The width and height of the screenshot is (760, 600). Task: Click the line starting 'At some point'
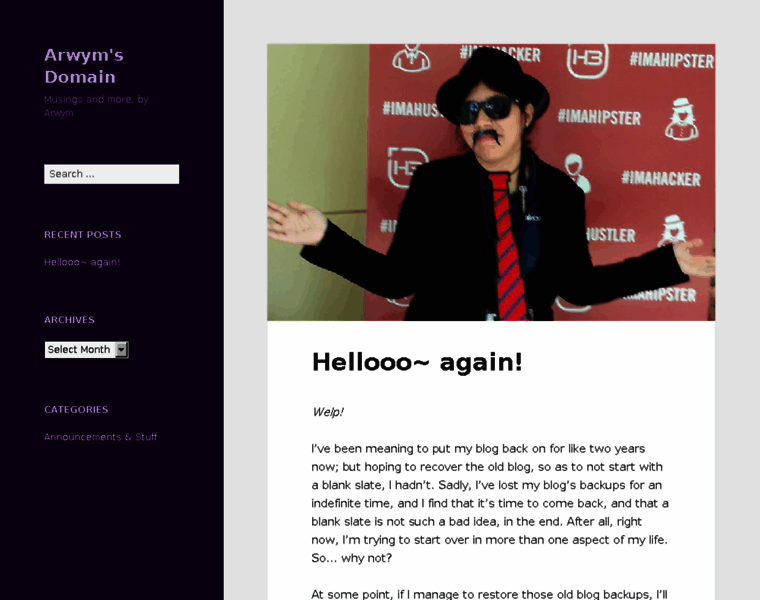coord(490,594)
